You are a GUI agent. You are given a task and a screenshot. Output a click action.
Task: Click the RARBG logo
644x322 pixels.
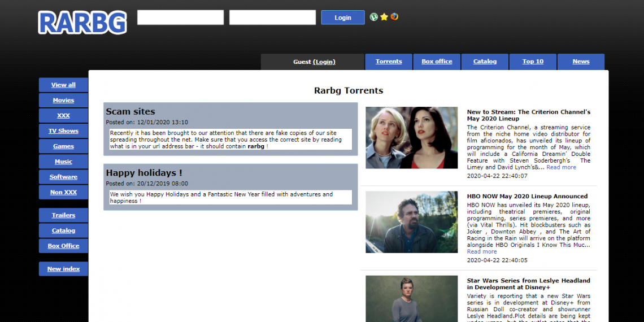coord(82,23)
